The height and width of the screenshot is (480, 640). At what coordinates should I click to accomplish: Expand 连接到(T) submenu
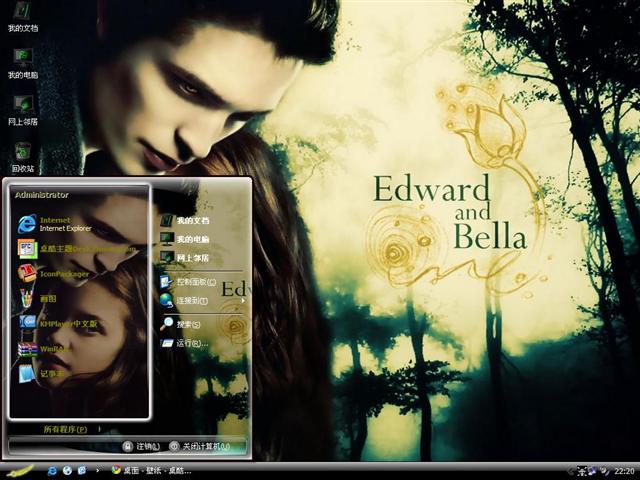(x=203, y=301)
